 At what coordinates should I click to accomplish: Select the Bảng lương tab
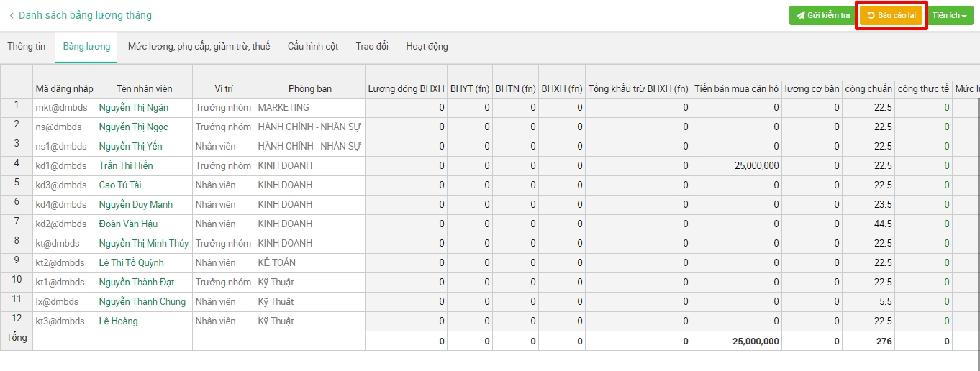[x=86, y=47]
